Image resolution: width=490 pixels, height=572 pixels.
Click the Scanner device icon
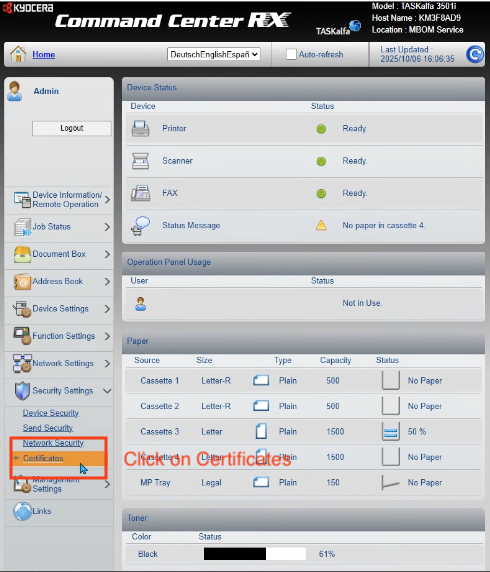coord(140,161)
